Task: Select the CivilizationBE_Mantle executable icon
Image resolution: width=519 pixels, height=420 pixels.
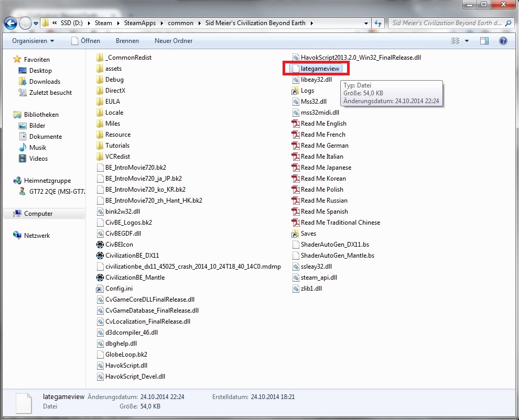Action: coord(100,278)
